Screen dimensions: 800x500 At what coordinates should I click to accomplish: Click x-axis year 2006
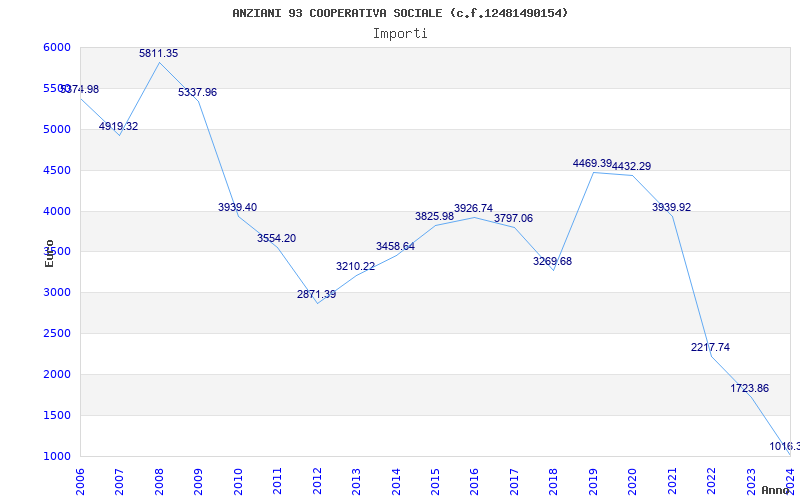coord(81,482)
